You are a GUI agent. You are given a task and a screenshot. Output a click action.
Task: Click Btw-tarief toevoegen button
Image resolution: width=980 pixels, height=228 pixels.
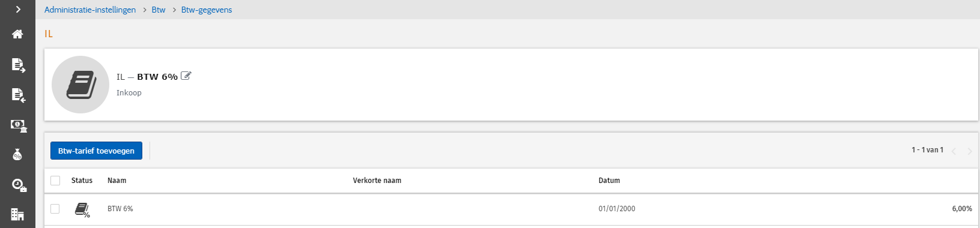point(96,151)
